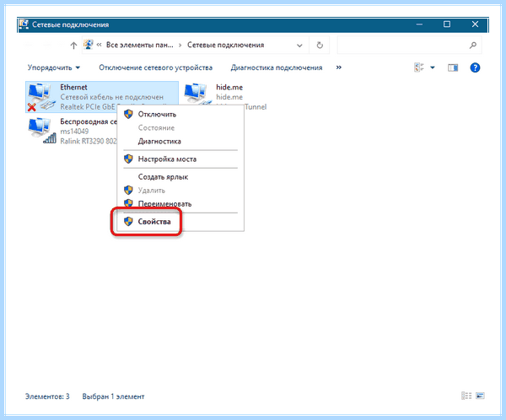Viewport: 506px width, 420px height.
Task: Click the Ethernet connection name text
Action: (73, 87)
